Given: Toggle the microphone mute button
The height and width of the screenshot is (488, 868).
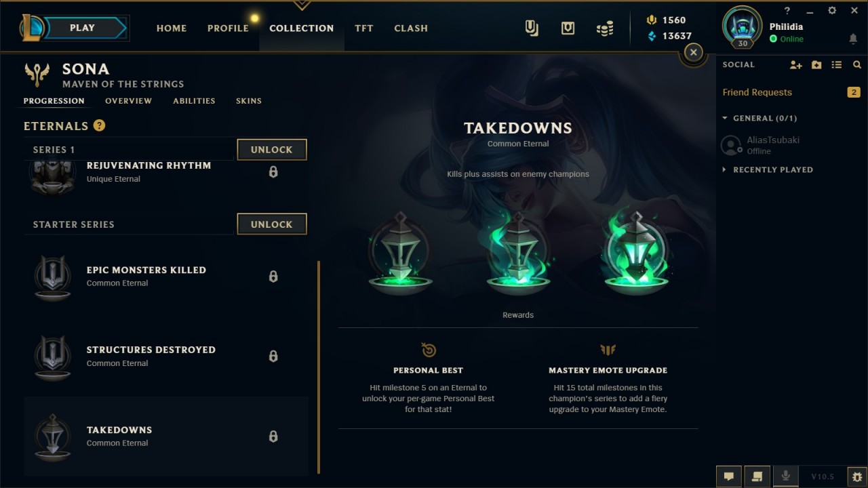Looking at the screenshot, I should (786, 476).
